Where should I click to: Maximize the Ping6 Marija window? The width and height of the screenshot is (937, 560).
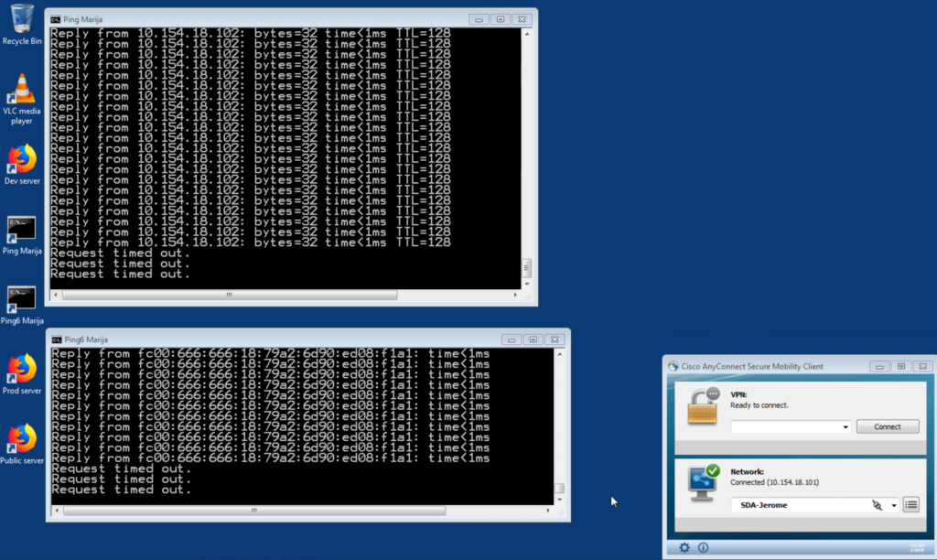[x=533, y=339]
